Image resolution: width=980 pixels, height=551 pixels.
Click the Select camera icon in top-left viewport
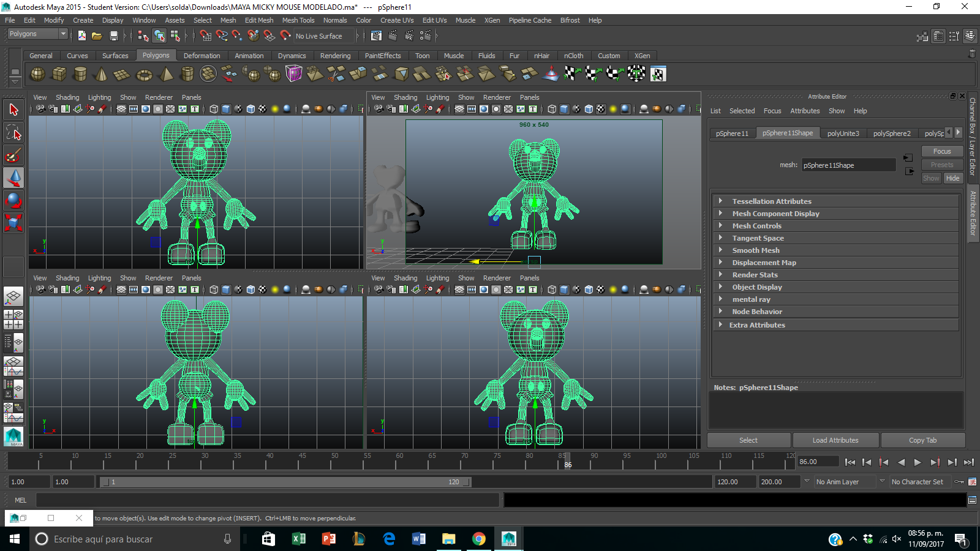click(40, 109)
